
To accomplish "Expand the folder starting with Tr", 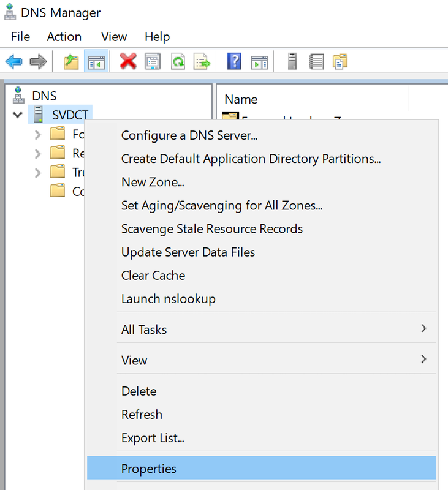I will (x=38, y=173).
